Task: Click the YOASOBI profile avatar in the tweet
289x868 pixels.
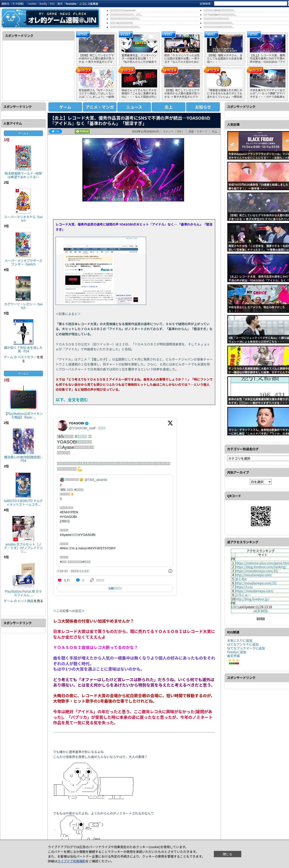Action: (62, 425)
